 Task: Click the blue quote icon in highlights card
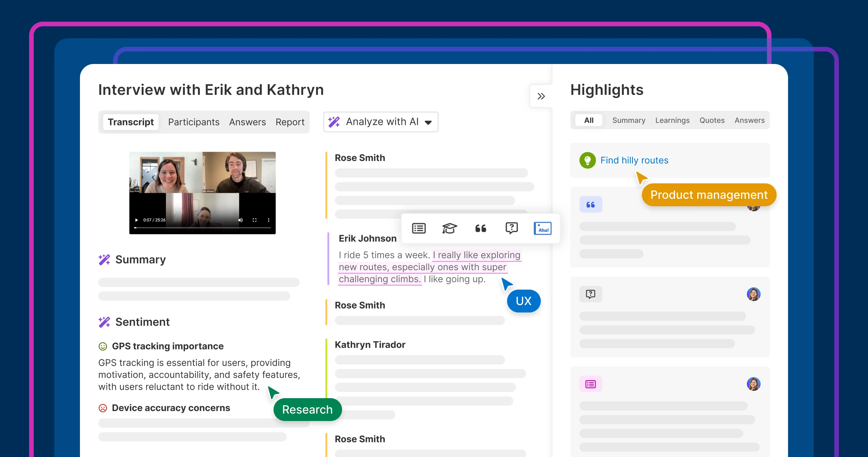click(x=590, y=205)
